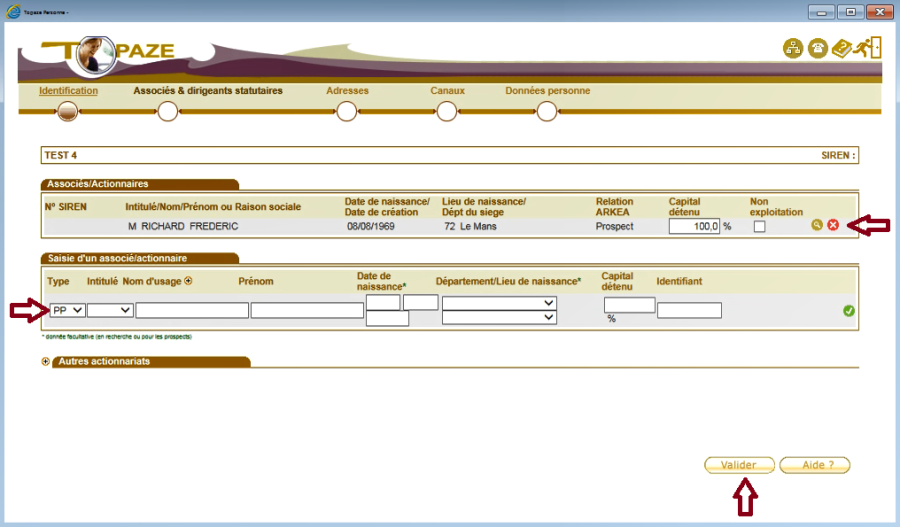The image size is (900, 527).
Task: Click the exit door icon
Action: [871, 48]
